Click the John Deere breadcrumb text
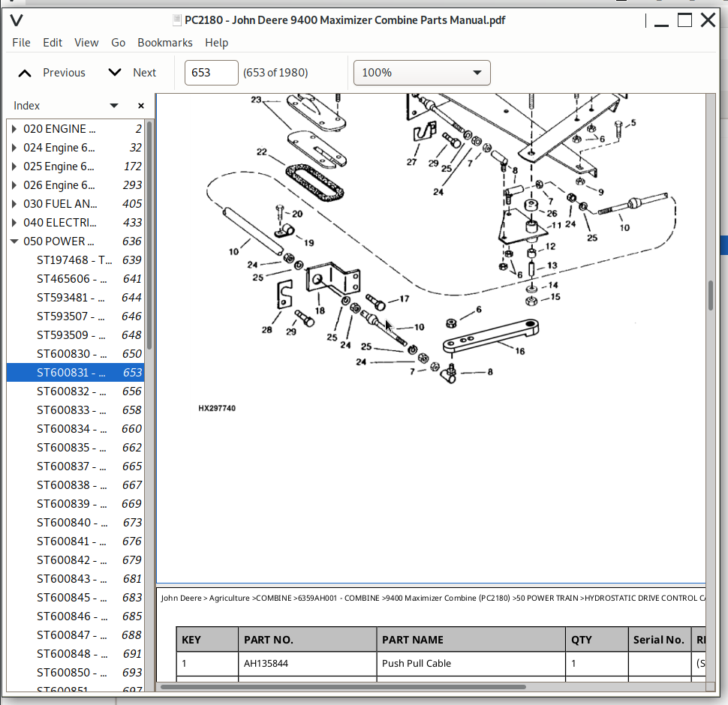 pos(181,598)
